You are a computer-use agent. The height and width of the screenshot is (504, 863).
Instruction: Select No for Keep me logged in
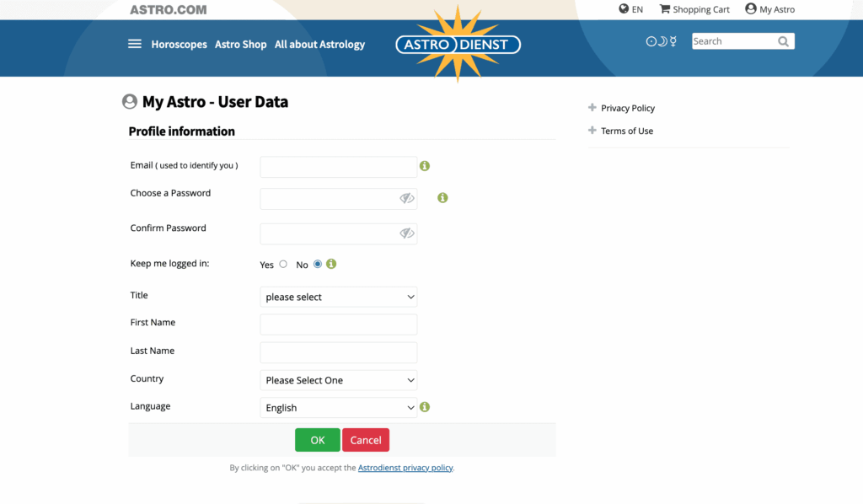(x=318, y=264)
